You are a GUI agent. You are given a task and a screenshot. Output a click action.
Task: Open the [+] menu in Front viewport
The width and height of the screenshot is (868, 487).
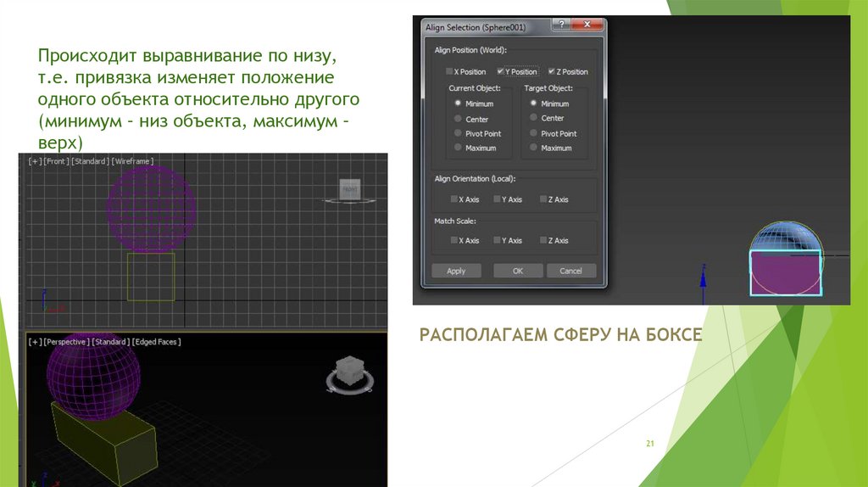35,161
